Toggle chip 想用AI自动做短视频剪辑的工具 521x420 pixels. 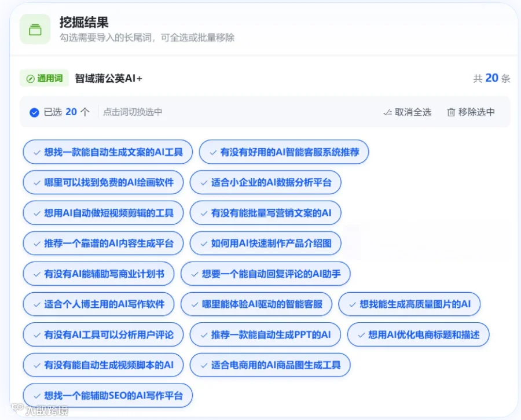[103, 213]
